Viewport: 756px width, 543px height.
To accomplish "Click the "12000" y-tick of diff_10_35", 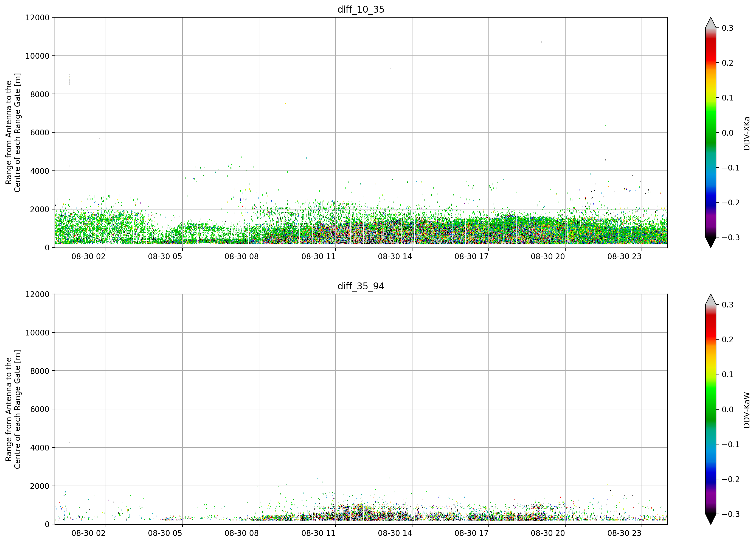I will 37,18.
